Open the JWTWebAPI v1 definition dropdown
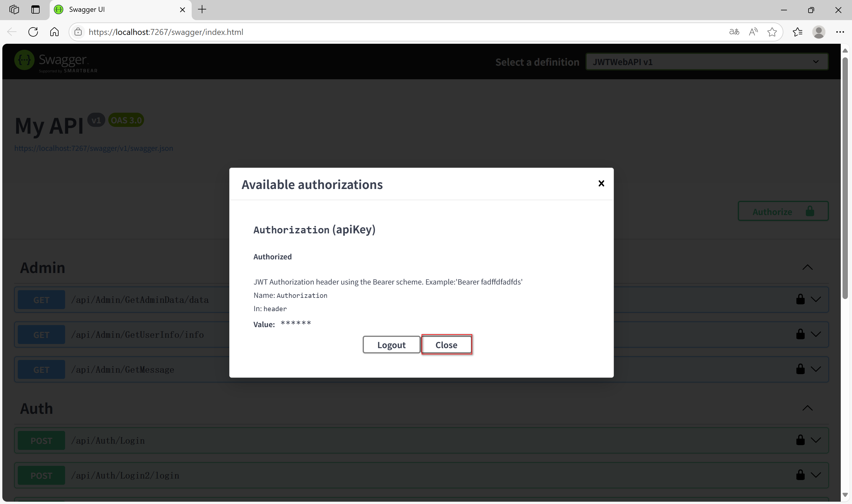Viewport: 852px width, 504px height. (x=707, y=62)
